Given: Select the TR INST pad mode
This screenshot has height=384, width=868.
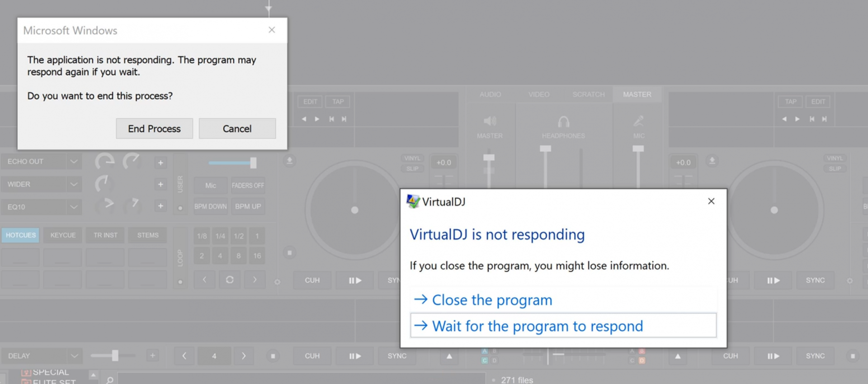Looking at the screenshot, I should point(105,235).
